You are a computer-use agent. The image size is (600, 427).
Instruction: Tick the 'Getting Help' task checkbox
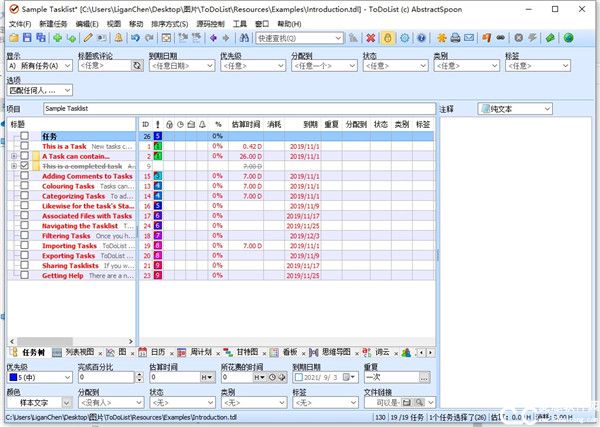coord(25,275)
